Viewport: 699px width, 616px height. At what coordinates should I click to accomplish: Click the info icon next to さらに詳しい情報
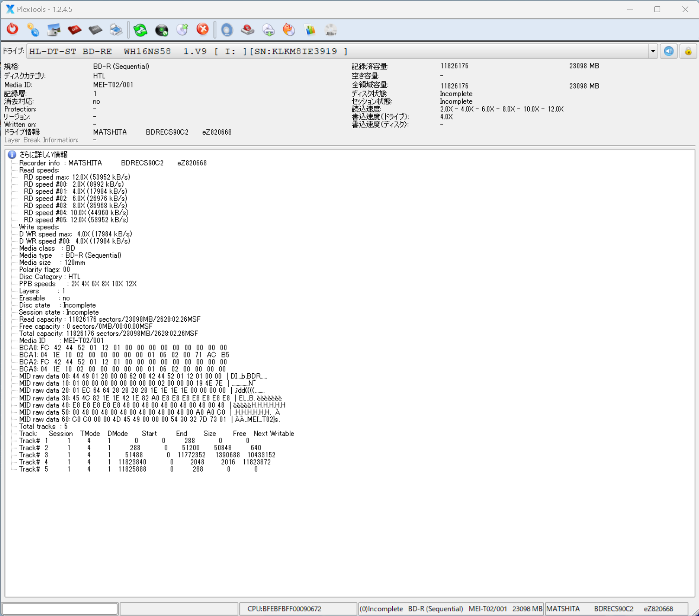pyautogui.click(x=12, y=154)
